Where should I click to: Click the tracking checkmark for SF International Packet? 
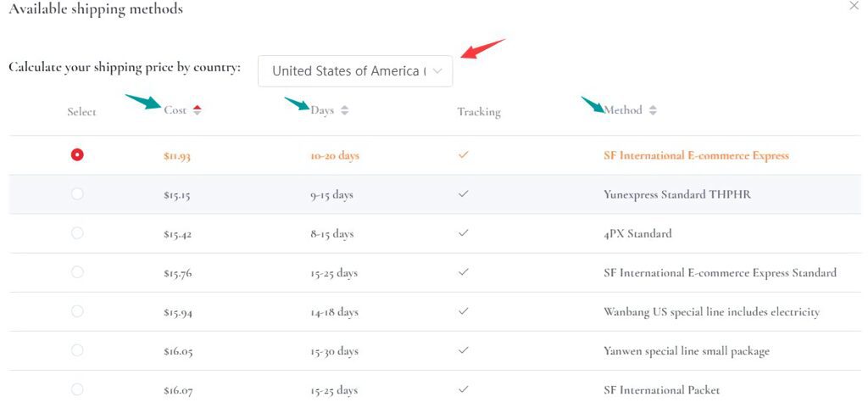coord(463,389)
